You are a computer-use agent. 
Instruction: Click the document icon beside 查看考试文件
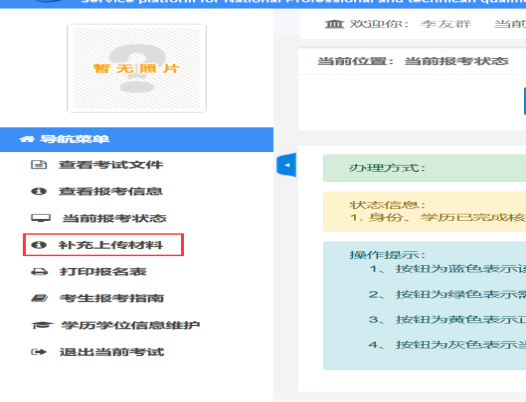click(39, 165)
